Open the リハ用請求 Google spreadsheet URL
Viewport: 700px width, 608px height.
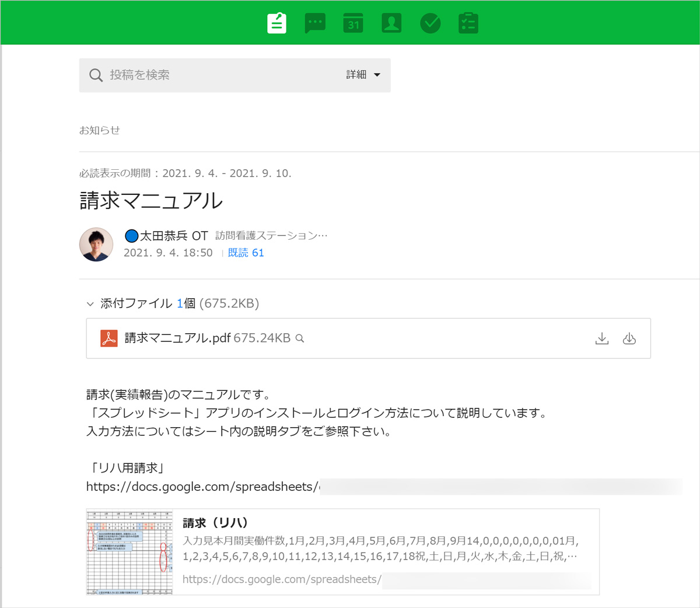point(202,487)
